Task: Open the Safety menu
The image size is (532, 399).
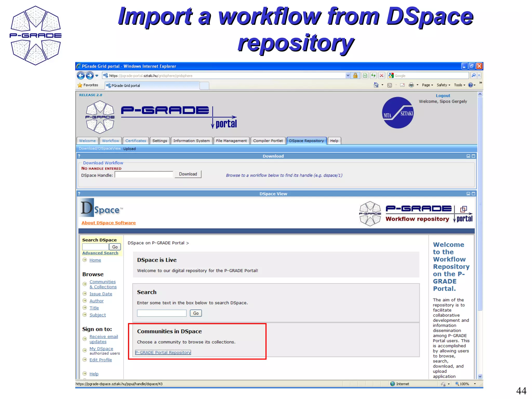Action: 443,85
